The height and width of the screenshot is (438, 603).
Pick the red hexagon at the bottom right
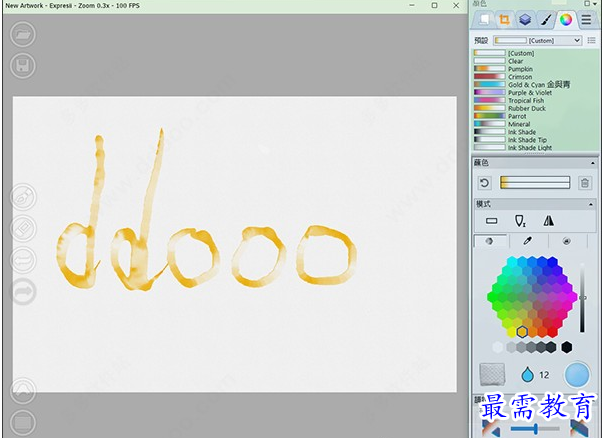pyautogui.click(x=552, y=332)
